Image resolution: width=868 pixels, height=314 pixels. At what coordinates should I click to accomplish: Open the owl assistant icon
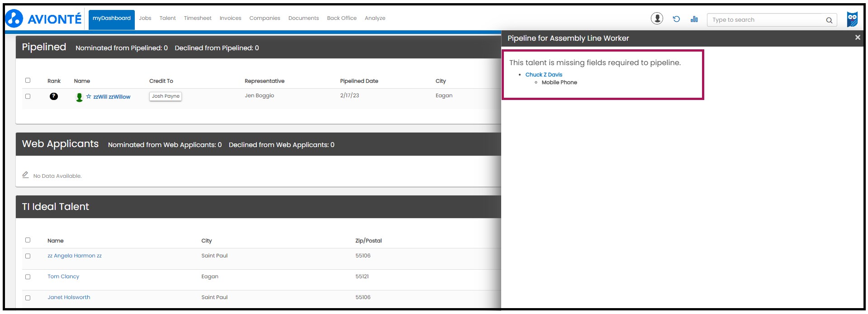(x=852, y=19)
